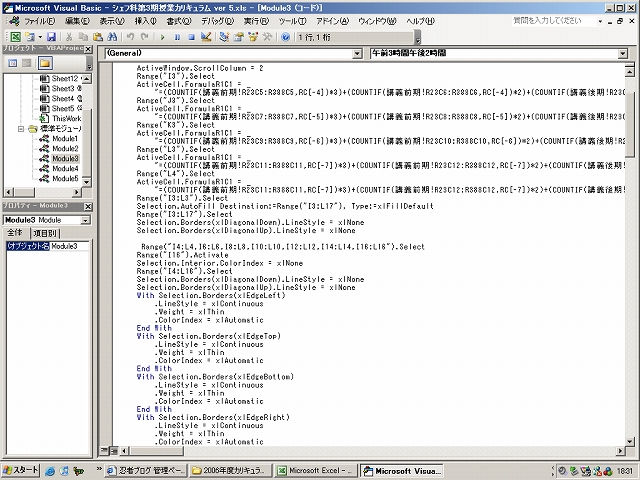Image resolution: width=640 pixels, height=480 pixels.
Task: Click the Insert UserForm toolbar icon
Action: click(x=30, y=37)
